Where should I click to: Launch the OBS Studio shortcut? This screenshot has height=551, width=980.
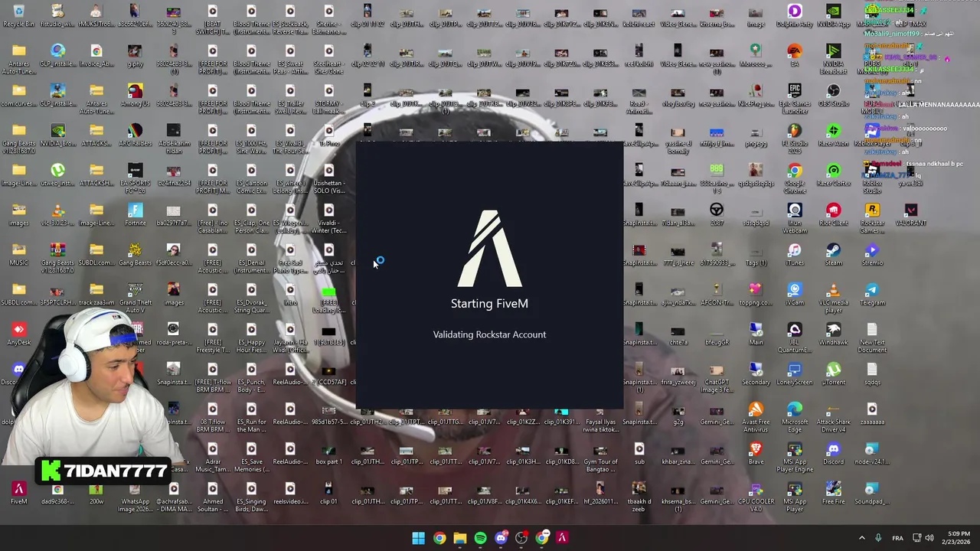[833, 95]
